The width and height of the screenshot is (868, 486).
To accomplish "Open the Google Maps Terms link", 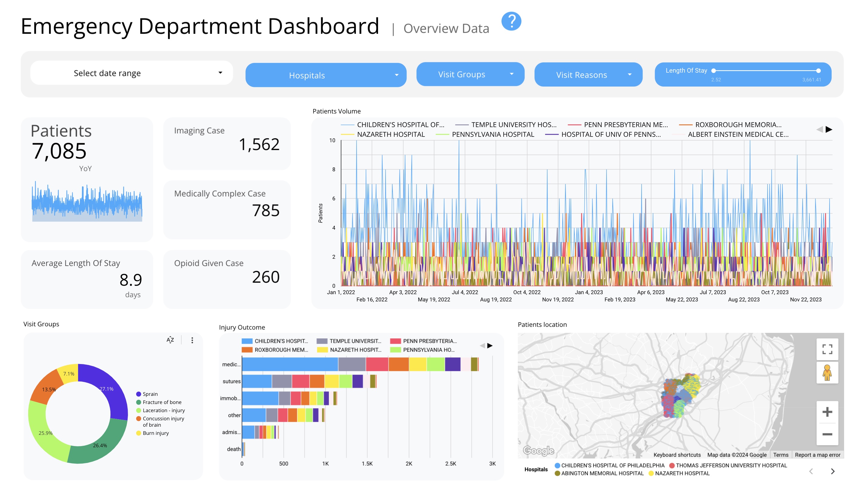I will coord(781,455).
